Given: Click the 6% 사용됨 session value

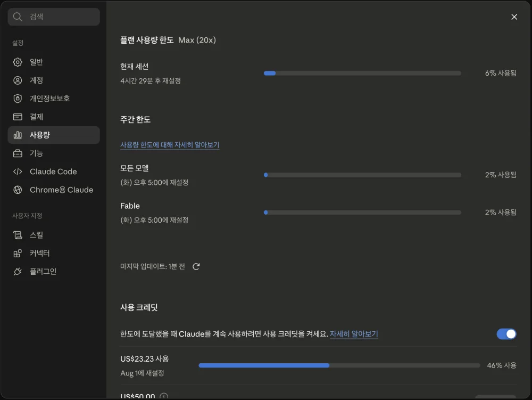Looking at the screenshot, I should click(x=501, y=73).
